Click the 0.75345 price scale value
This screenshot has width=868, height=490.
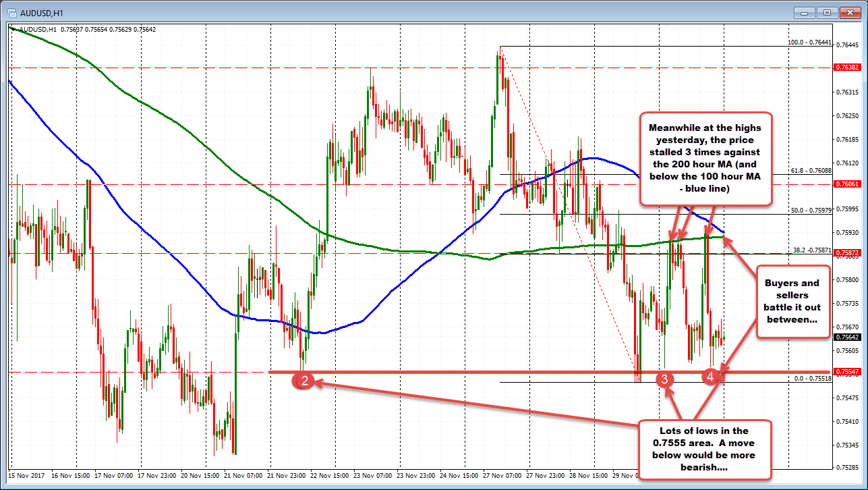coord(847,445)
